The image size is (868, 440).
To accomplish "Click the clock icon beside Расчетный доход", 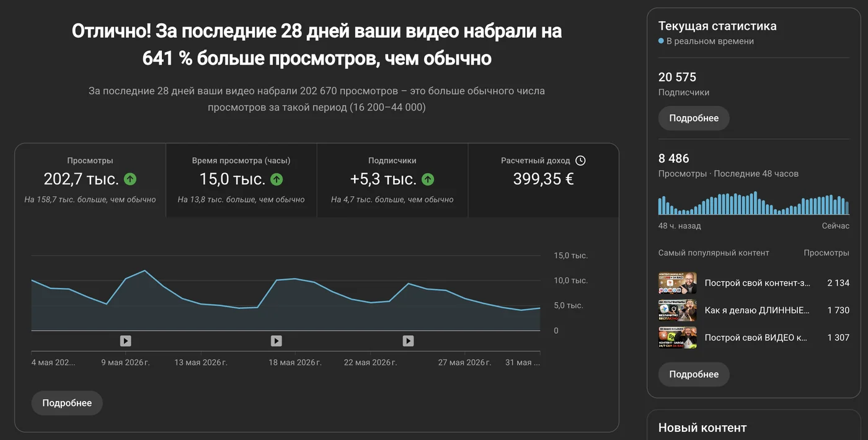I will [580, 160].
